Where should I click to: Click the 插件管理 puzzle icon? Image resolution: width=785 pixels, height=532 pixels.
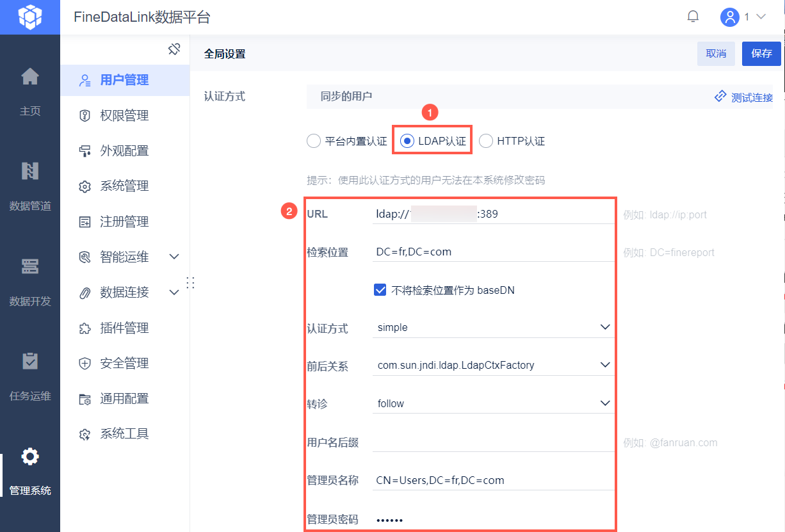click(85, 328)
